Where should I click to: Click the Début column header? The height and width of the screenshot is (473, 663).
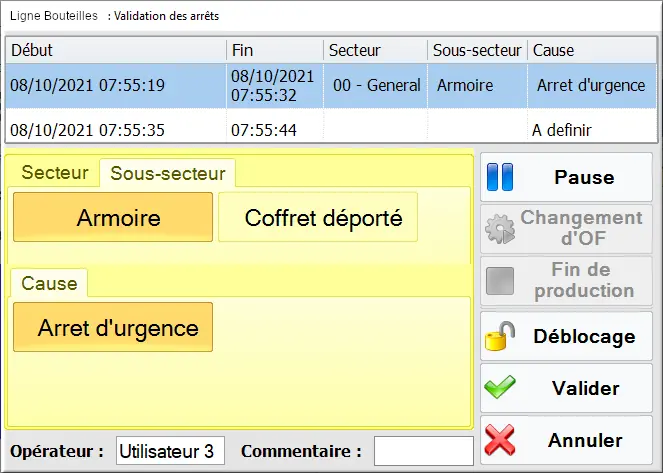pos(116,50)
